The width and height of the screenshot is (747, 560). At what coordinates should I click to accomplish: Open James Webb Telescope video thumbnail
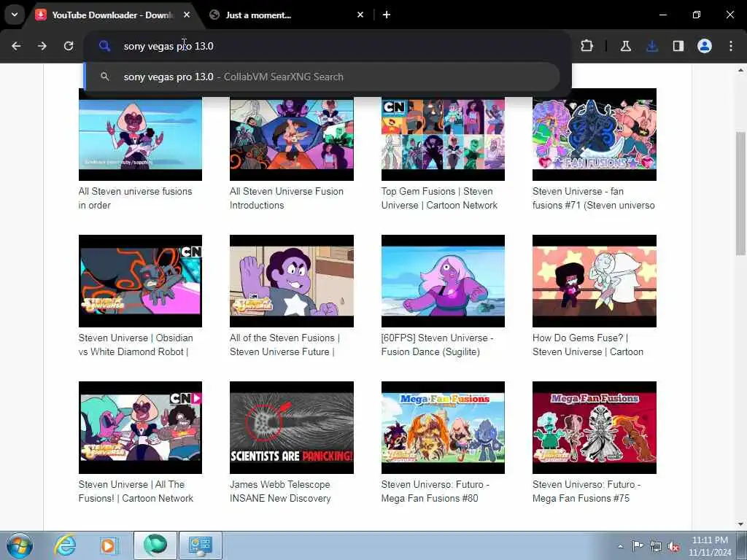pyautogui.click(x=292, y=427)
